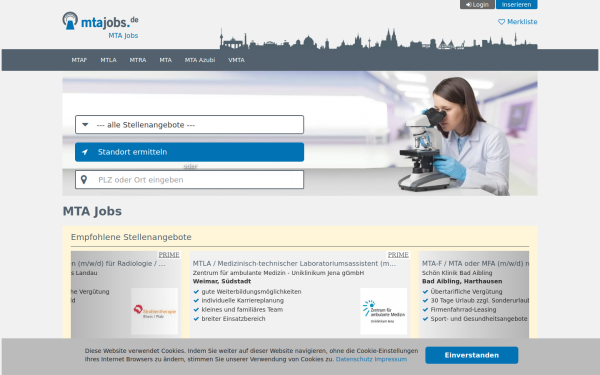Click Zentrum für ambulante Medizin - Uniklinikum Jena text

pos(279,273)
